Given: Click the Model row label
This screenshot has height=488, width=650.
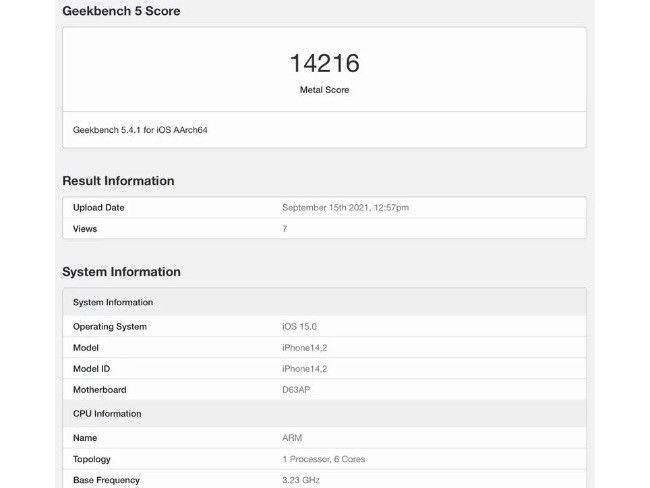Looking at the screenshot, I should point(86,348).
